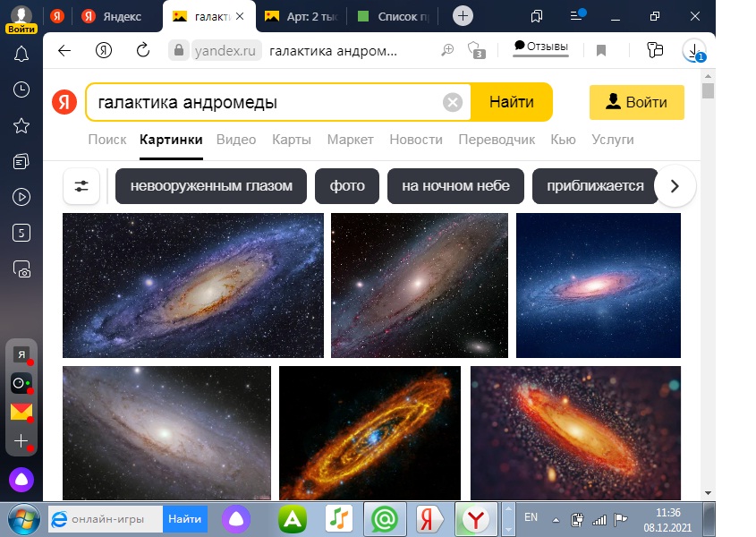
Task: Clear the search query text
Action: [452, 102]
